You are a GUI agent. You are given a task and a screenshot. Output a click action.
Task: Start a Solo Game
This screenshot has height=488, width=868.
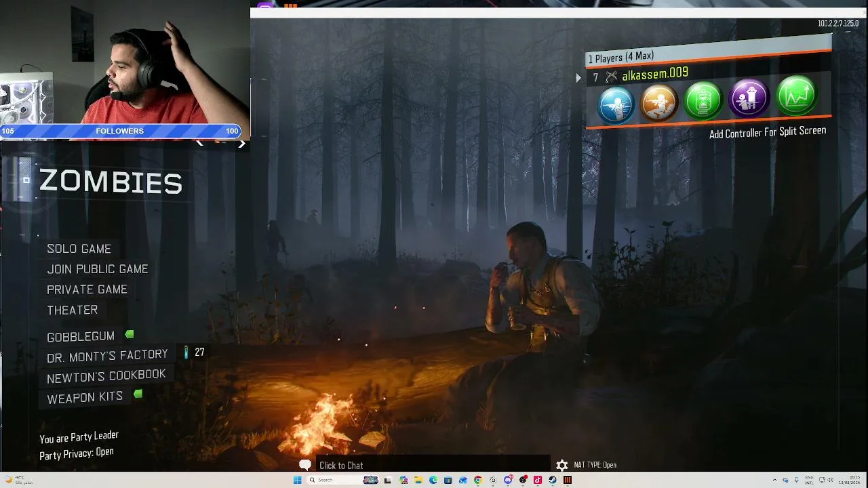pyautogui.click(x=79, y=249)
